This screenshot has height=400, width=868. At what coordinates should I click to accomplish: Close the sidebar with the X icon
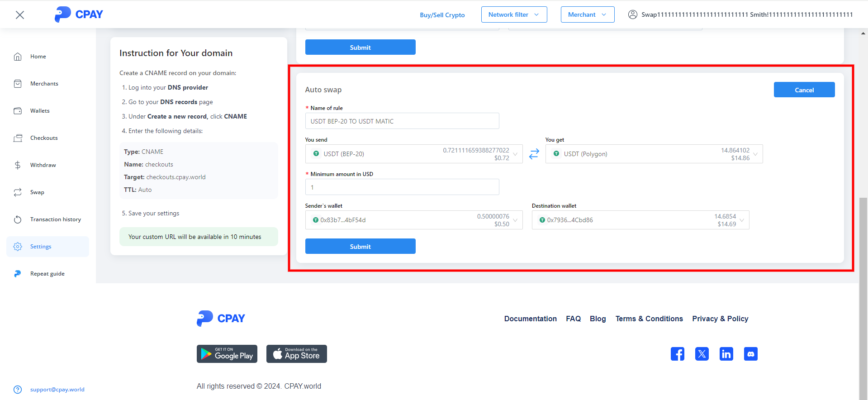(20, 15)
